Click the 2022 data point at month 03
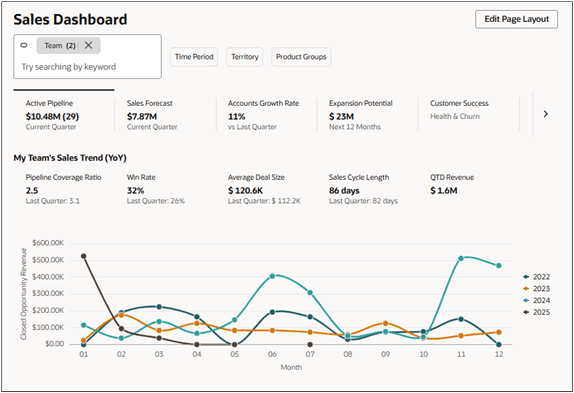Viewport: 574px width, 393px height. point(159,307)
